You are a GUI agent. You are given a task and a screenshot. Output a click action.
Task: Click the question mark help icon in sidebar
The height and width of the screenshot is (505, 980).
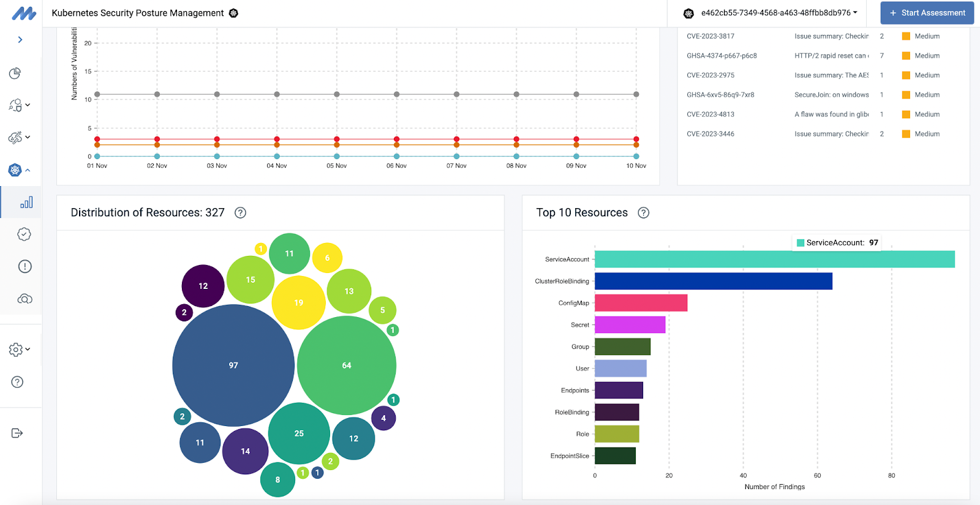(x=17, y=382)
